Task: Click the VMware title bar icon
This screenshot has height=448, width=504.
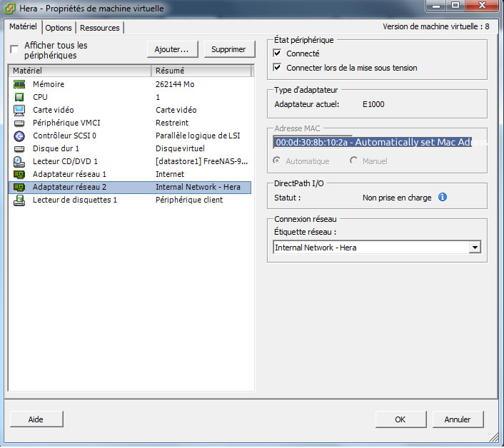Action: pyautogui.click(x=10, y=9)
